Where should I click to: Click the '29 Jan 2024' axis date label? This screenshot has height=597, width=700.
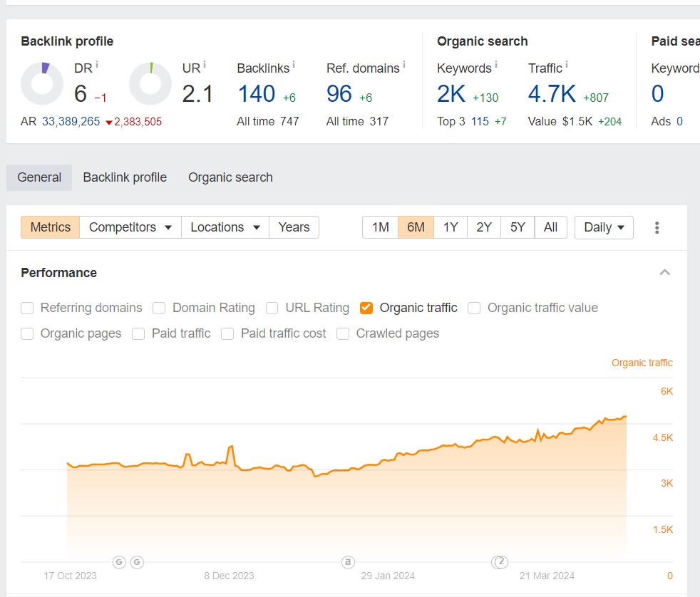[388, 576]
